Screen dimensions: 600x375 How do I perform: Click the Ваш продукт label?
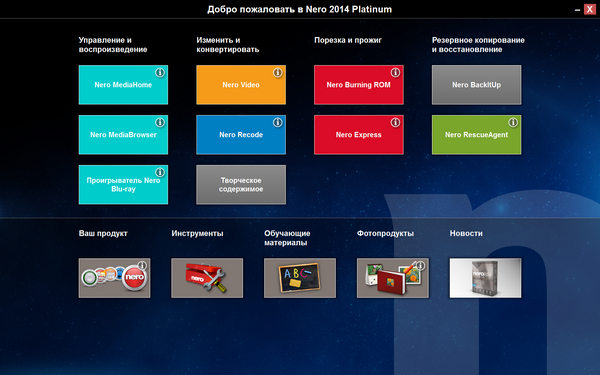coord(103,233)
